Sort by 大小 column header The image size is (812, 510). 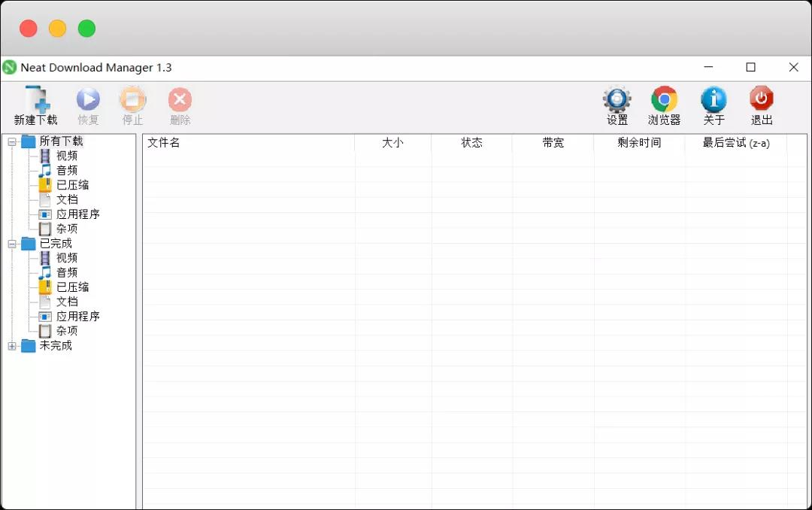393,142
